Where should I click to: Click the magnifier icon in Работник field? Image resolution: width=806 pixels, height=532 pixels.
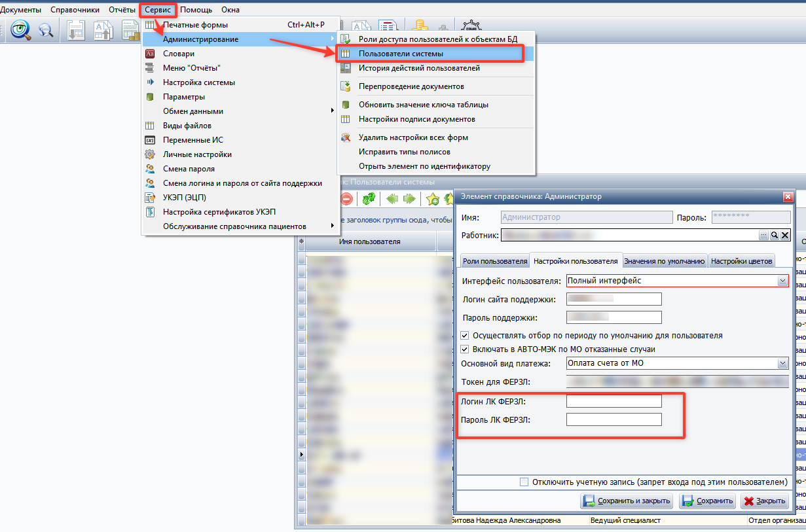pyautogui.click(x=774, y=235)
